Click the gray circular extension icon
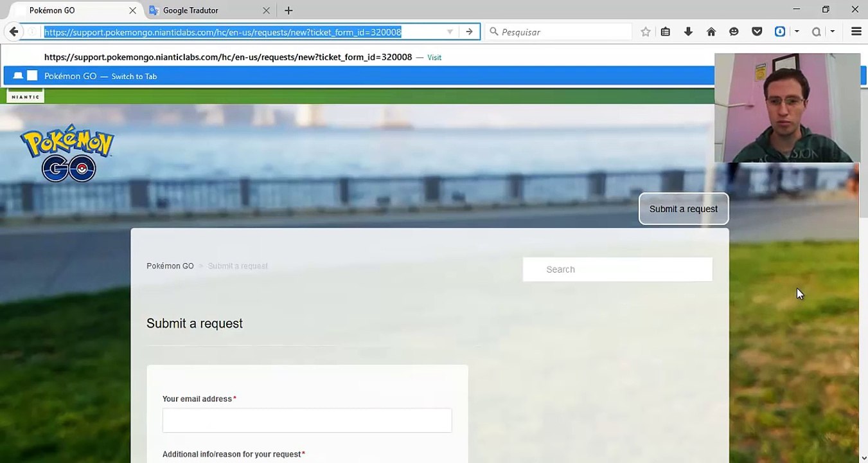868x463 pixels. click(816, 32)
